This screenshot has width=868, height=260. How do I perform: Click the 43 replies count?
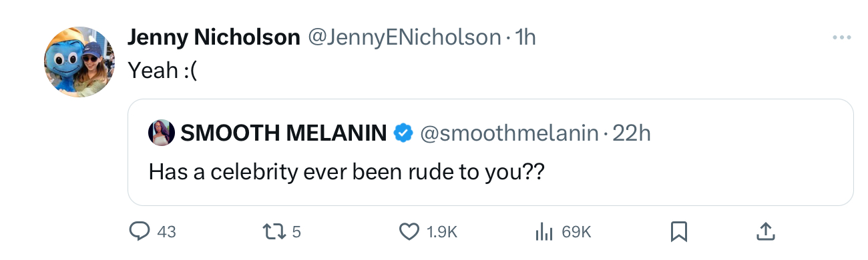pos(166,232)
